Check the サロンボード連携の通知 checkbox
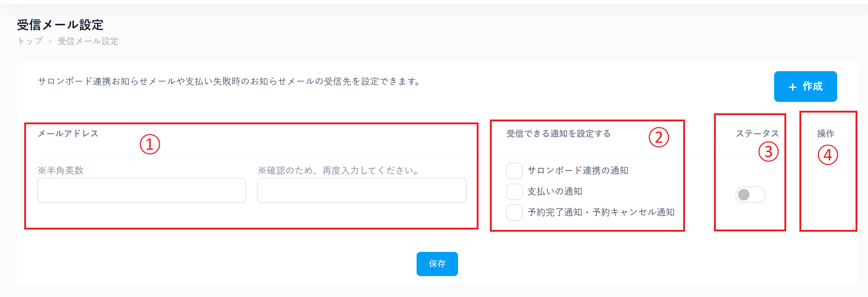The height and width of the screenshot is (297, 868). (514, 171)
